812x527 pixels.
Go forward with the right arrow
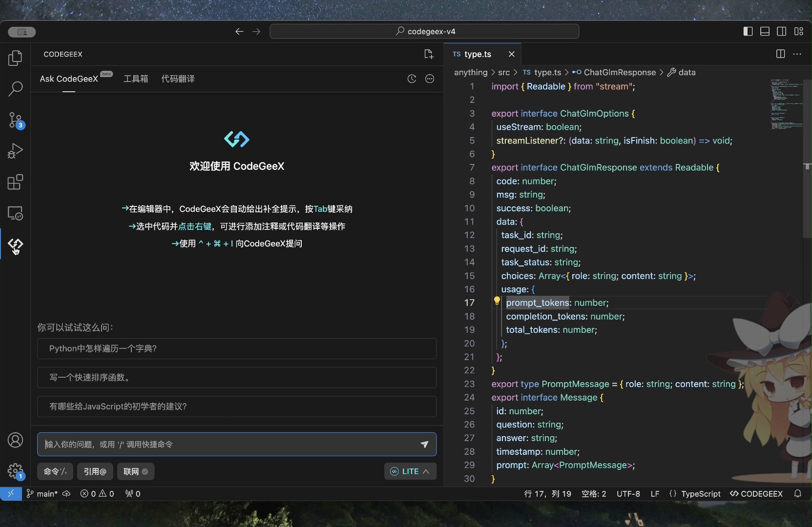coord(256,31)
